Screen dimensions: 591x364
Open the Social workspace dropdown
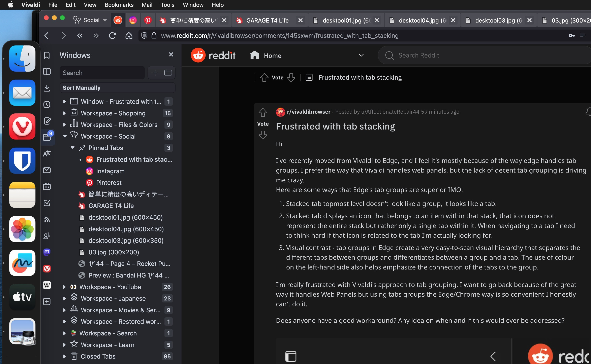point(90,20)
